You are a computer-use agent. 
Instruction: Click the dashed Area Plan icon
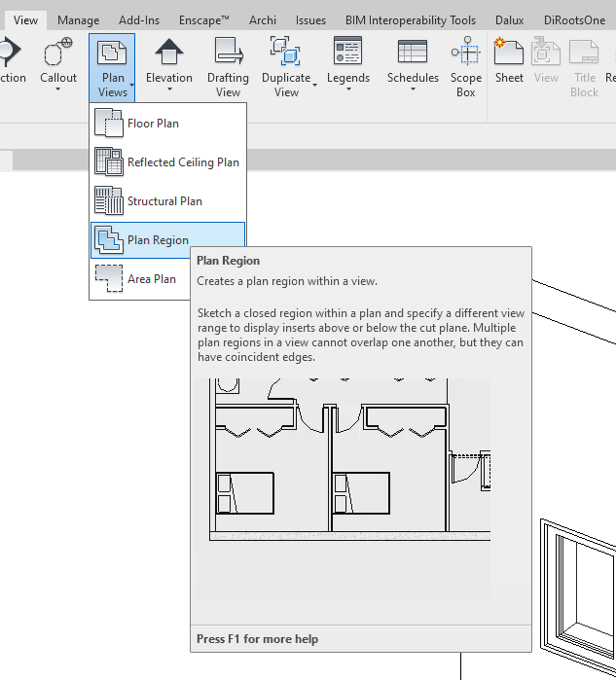pos(108,278)
